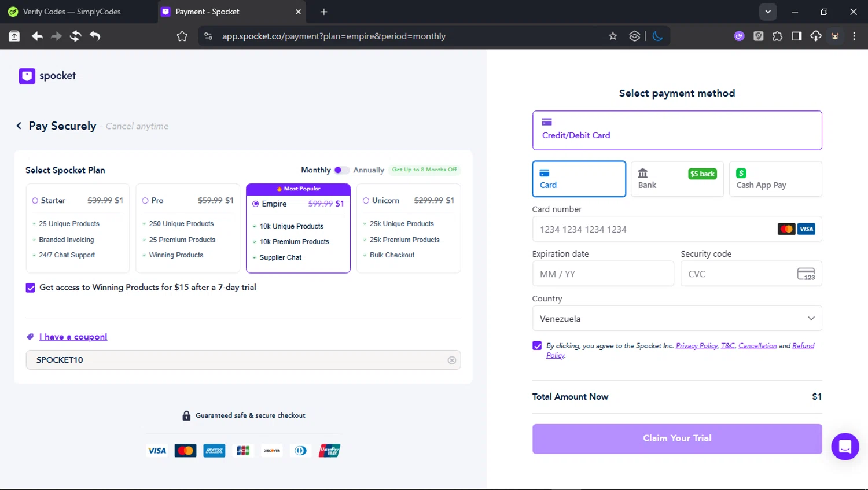Click the Visa icon in card number field
Screen dimensions: 868x490
pyautogui.click(x=806, y=229)
